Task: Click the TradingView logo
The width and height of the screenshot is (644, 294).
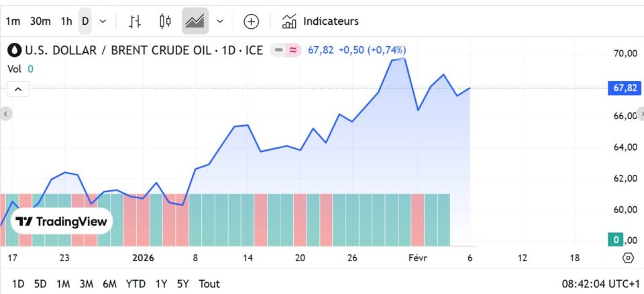Action: tap(62, 222)
